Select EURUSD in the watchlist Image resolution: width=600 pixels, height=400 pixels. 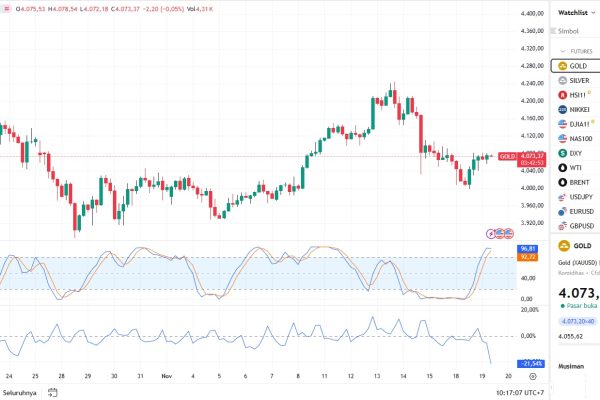(582, 212)
